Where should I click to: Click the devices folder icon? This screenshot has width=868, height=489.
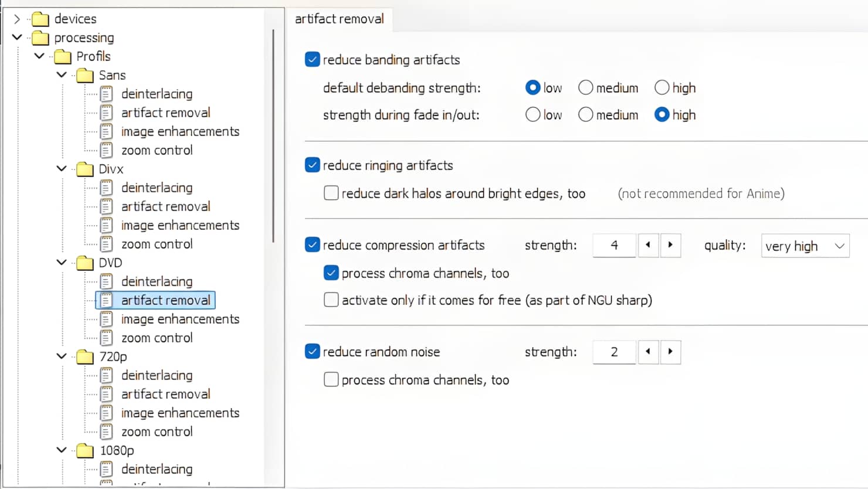pos(40,19)
